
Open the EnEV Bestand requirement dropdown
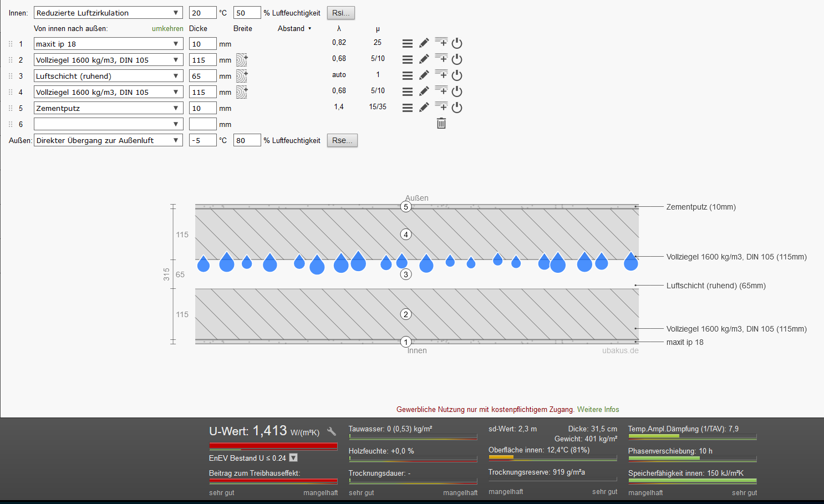point(293,458)
